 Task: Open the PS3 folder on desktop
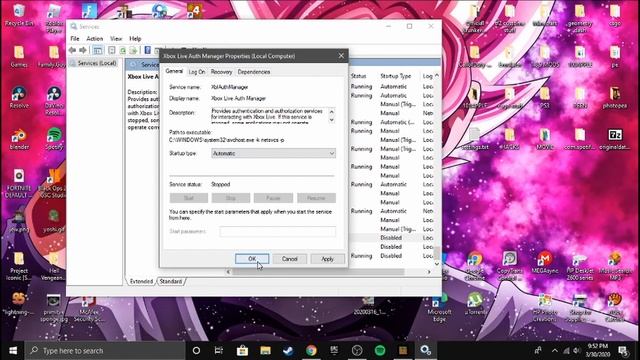point(544,97)
